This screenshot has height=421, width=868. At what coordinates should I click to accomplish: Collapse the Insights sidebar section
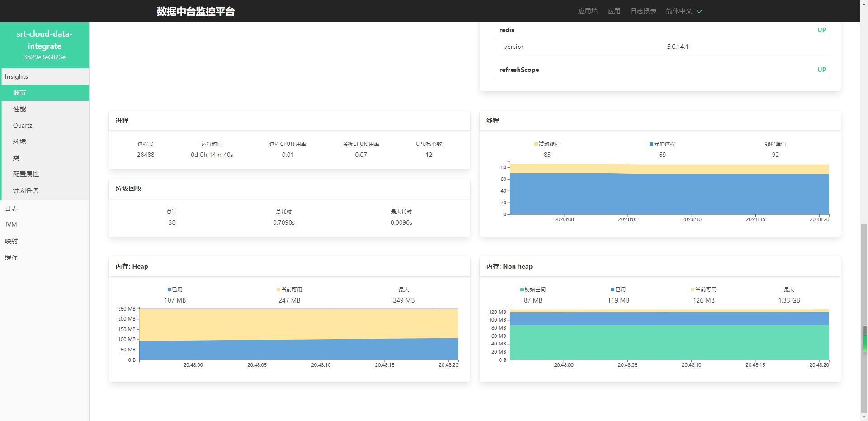[x=44, y=76]
